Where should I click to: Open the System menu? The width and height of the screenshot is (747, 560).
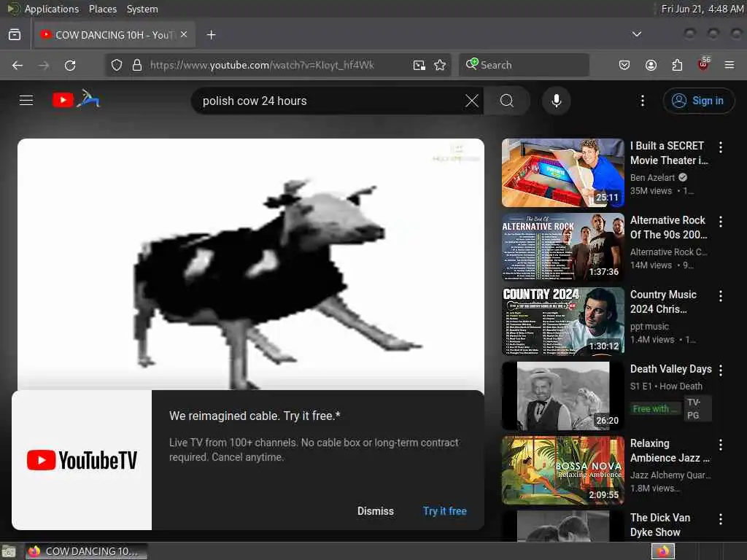(x=142, y=9)
